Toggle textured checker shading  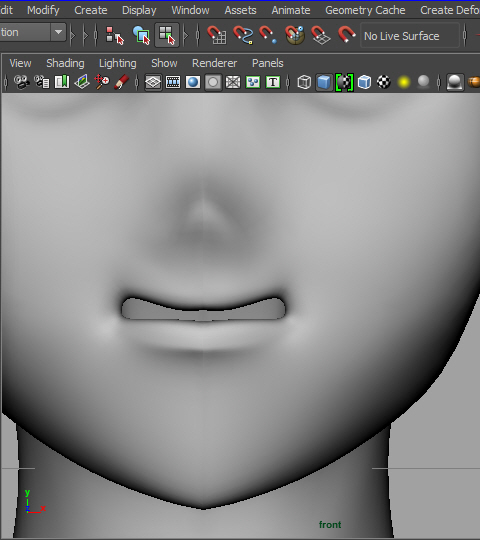(384, 82)
